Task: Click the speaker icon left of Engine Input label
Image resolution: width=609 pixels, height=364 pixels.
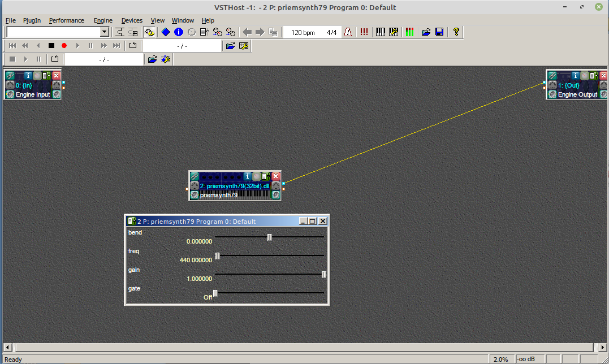Action: [x=10, y=94]
